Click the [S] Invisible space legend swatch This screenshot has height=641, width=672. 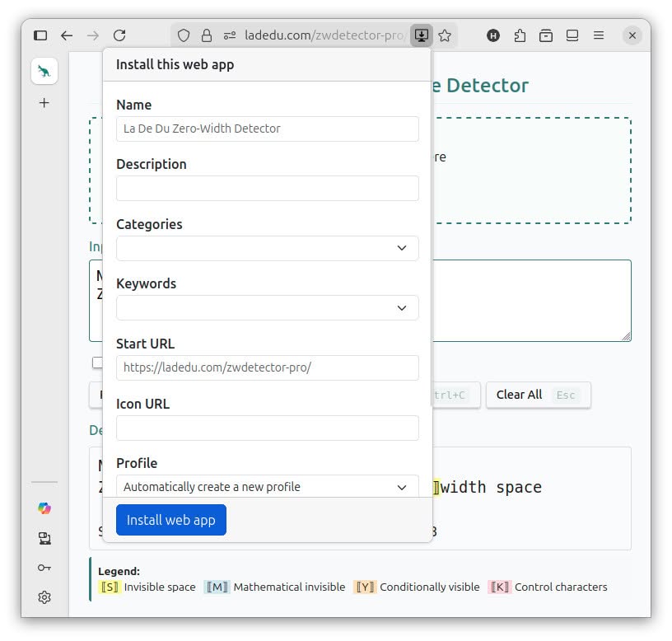click(x=110, y=587)
